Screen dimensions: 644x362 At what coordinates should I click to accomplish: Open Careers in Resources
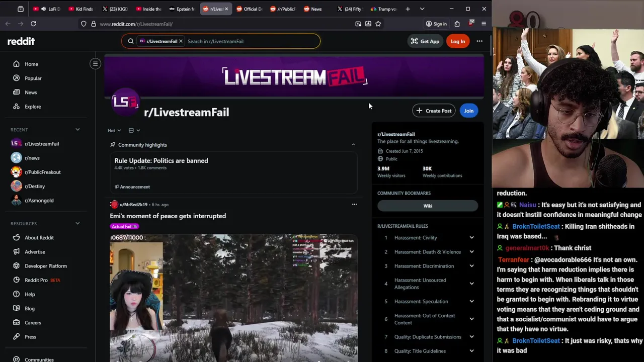[x=33, y=322]
